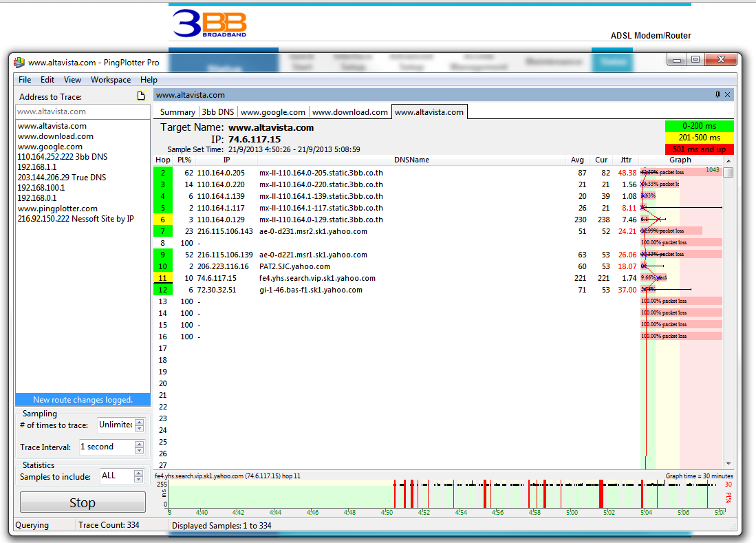Switch to the Summary tab
The height and width of the screenshot is (543, 756).
(177, 112)
